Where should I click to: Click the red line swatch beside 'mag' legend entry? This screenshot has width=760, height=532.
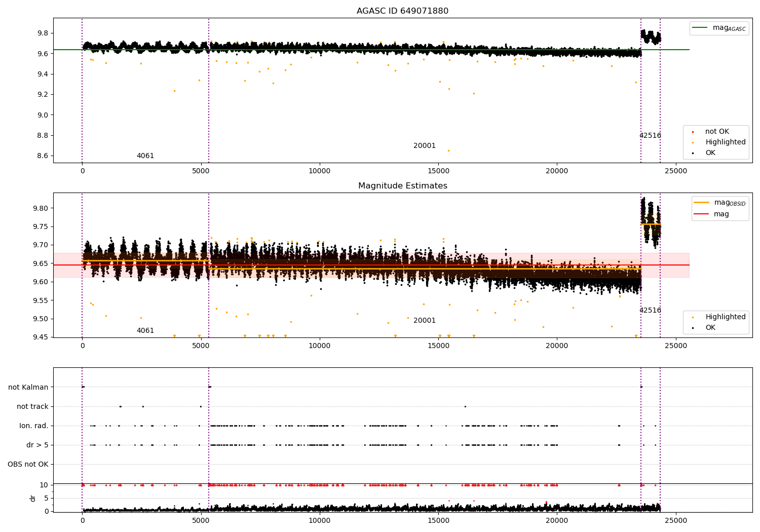click(x=701, y=214)
